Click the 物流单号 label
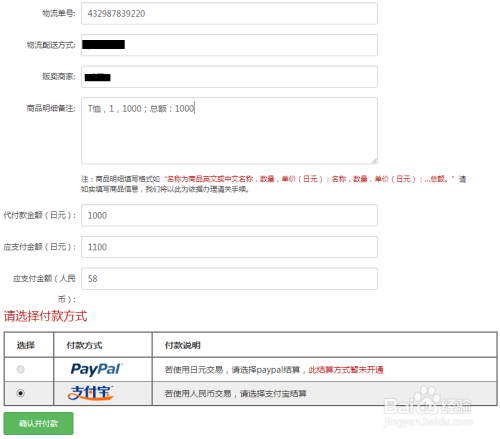500x439 pixels. coord(59,13)
